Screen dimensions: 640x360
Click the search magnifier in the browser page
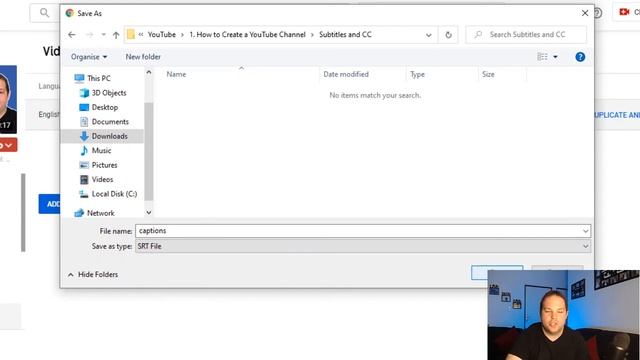[44, 13]
